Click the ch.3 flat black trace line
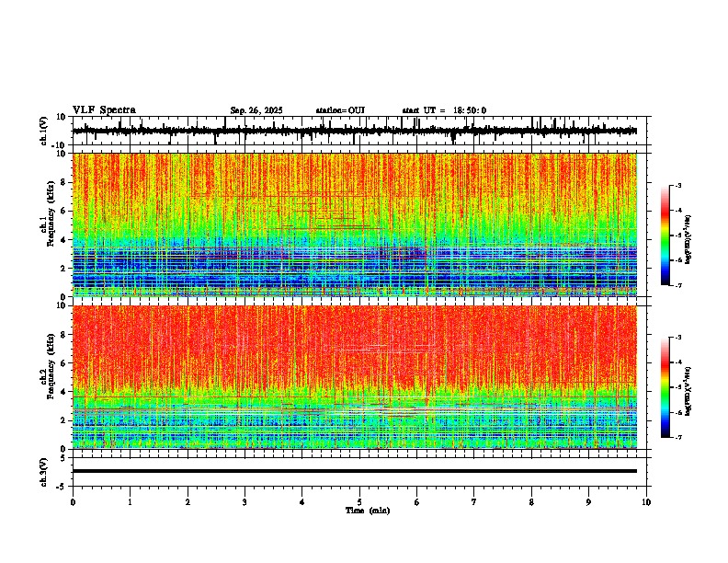This screenshot has width=728, height=563. (x=355, y=471)
